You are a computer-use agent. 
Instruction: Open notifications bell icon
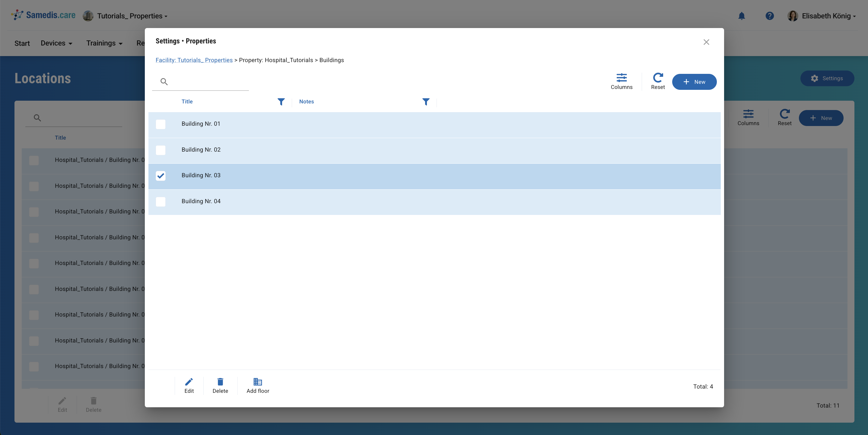[x=741, y=16]
